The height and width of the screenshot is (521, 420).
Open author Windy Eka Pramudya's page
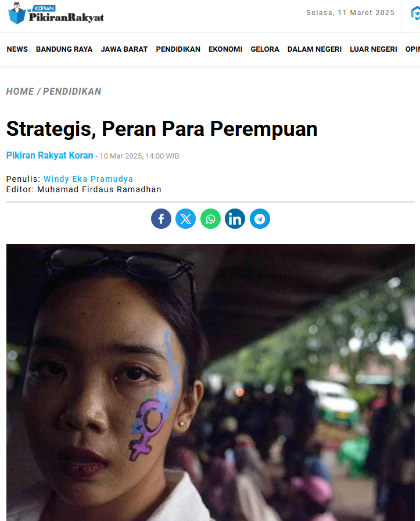coord(88,179)
